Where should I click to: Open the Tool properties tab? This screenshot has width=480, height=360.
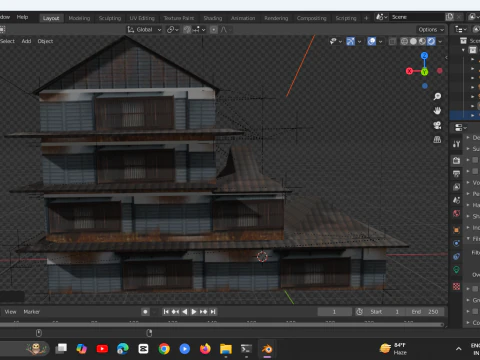[456, 144]
